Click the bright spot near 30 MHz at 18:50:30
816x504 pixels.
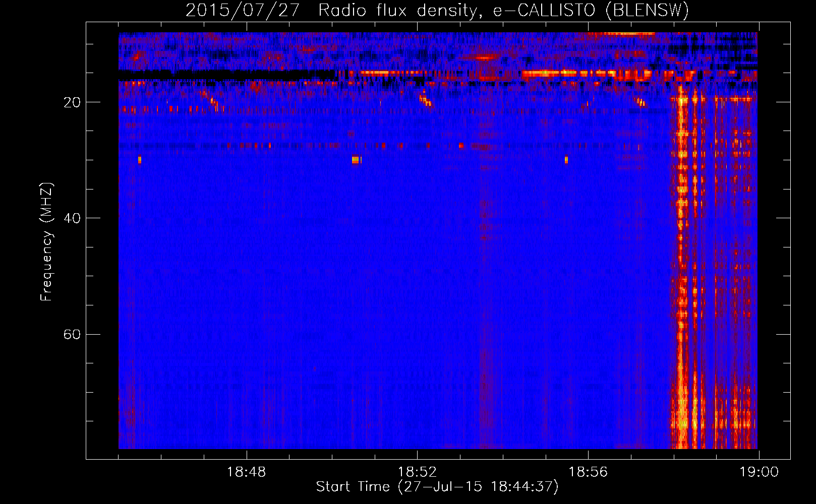click(356, 160)
